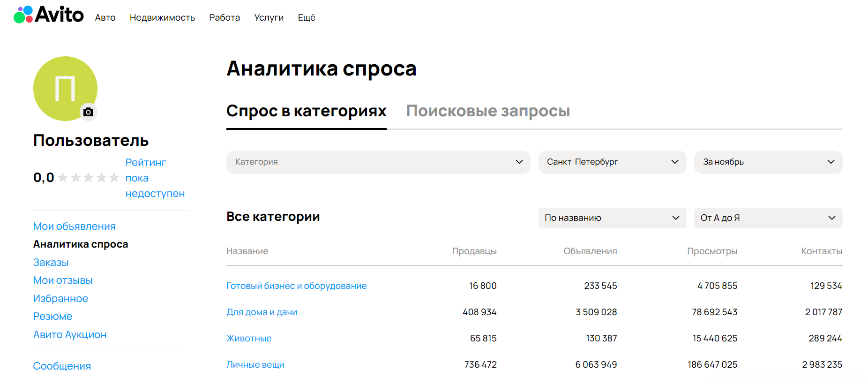
Task: Click the Продавцы column header
Action: pos(474,251)
